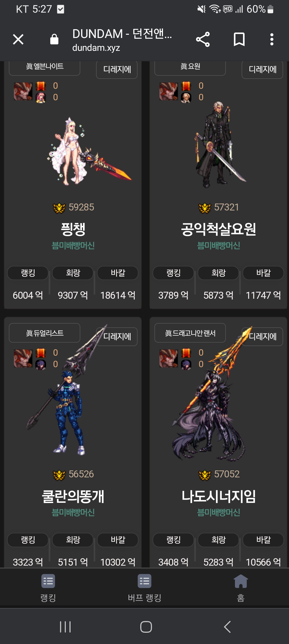Open the 붐미배빵머신 adventure name under 나도시너지임
Image resolution: width=289 pixels, height=644 pixels.
218,512
